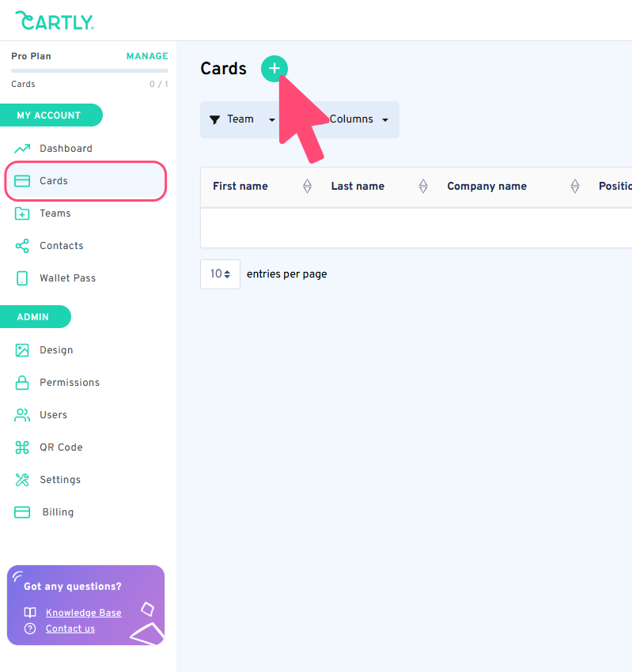Open Permissions lock icon
Image resolution: width=632 pixels, height=672 pixels.
coord(22,383)
